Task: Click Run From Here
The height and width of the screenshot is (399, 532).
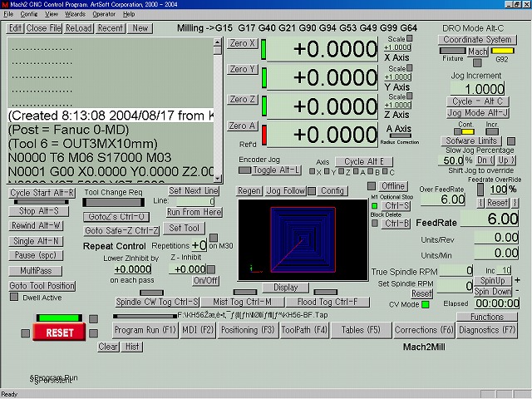Action: (194, 213)
